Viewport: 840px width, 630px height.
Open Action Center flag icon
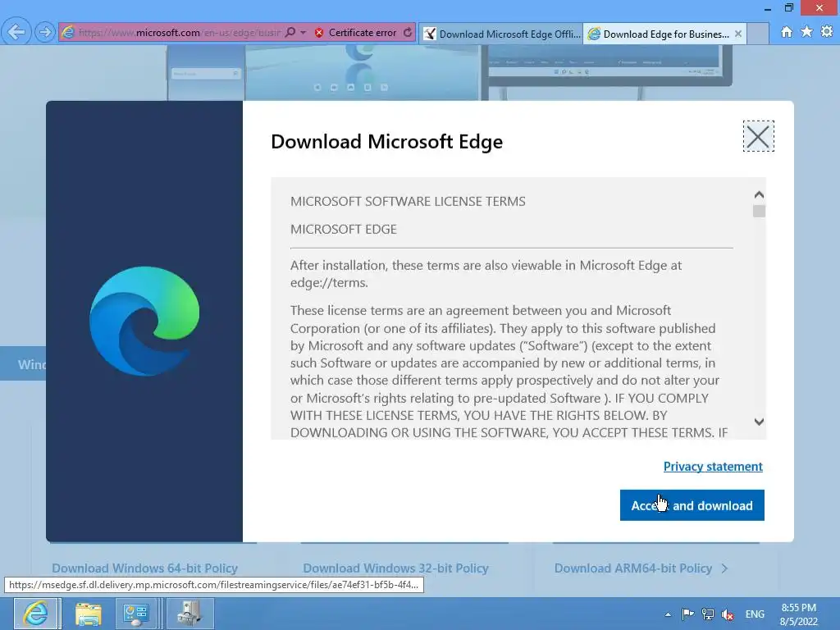(688, 614)
